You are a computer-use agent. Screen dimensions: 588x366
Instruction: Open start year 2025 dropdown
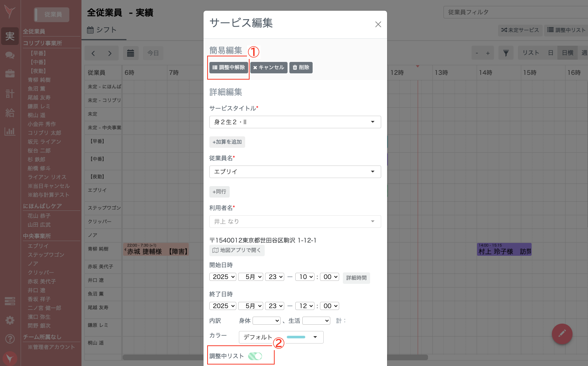pyautogui.click(x=223, y=277)
